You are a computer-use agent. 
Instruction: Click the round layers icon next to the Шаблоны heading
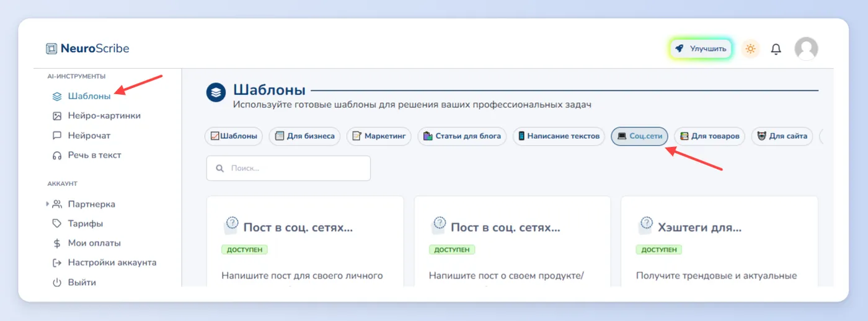pyautogui.click(x=216, y=92)
